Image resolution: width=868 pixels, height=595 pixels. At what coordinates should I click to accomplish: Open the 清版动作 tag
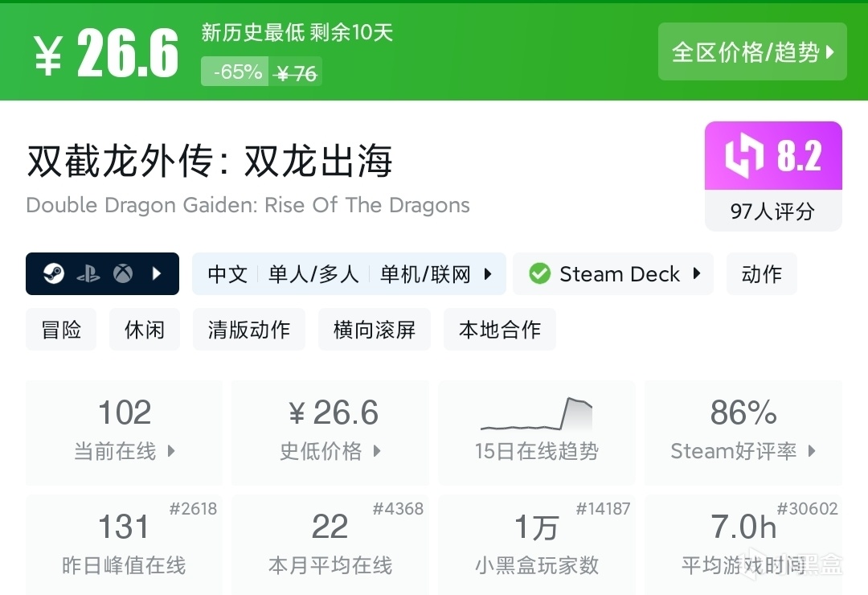(249, 330)
